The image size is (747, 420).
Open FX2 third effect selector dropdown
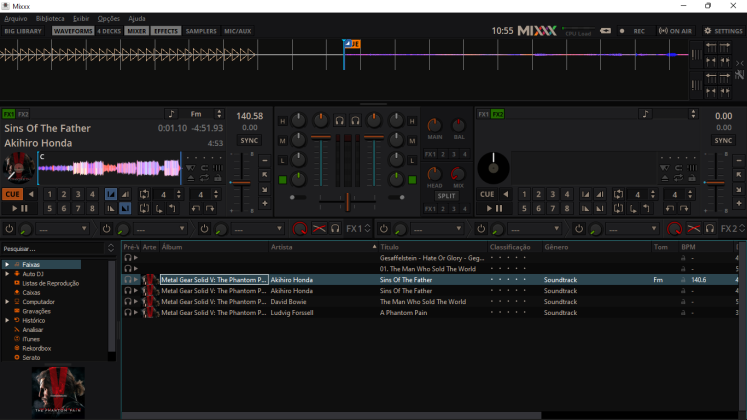point(632,229)
